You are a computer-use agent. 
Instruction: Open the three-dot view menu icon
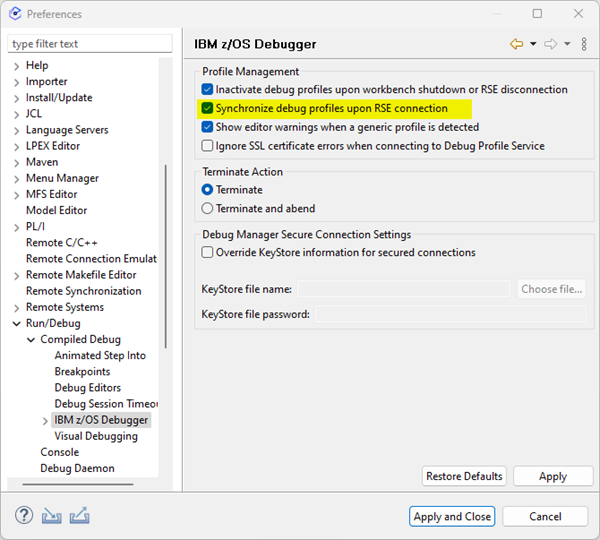[584, 44]
